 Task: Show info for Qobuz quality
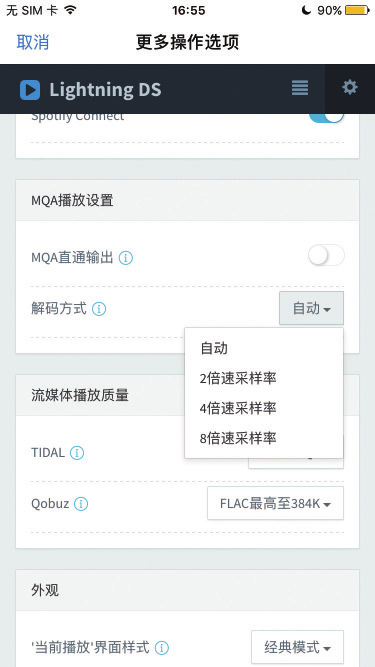(81, 504)
